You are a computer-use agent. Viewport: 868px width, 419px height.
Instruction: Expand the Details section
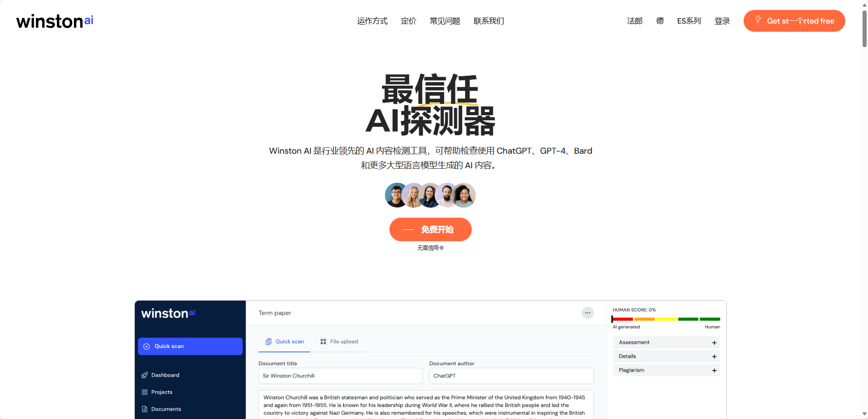(666, 356)
